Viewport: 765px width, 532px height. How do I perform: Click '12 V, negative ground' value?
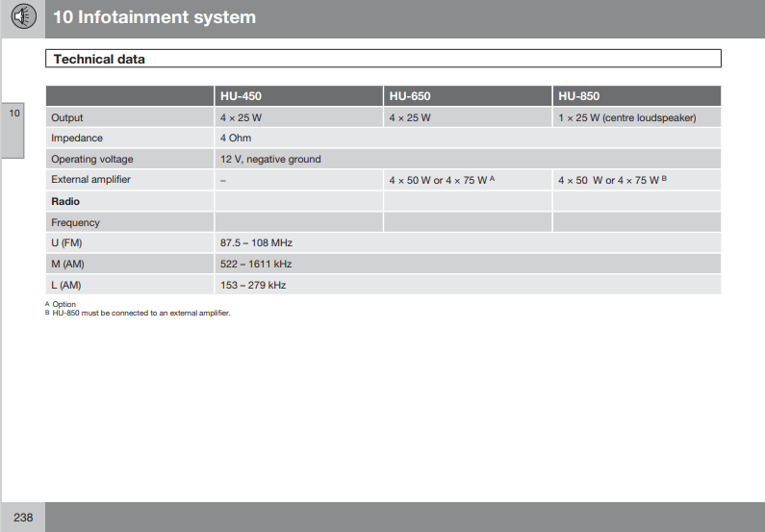[x=270, y=159]
